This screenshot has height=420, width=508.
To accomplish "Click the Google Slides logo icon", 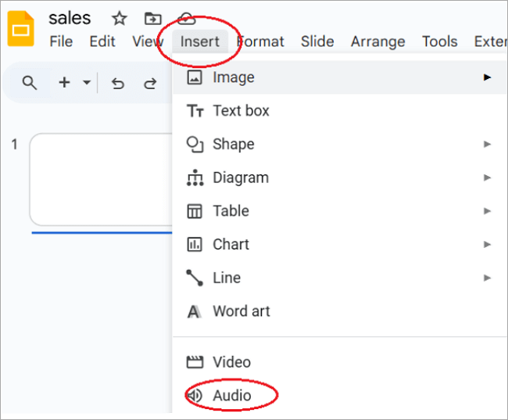I will point(21,30).
